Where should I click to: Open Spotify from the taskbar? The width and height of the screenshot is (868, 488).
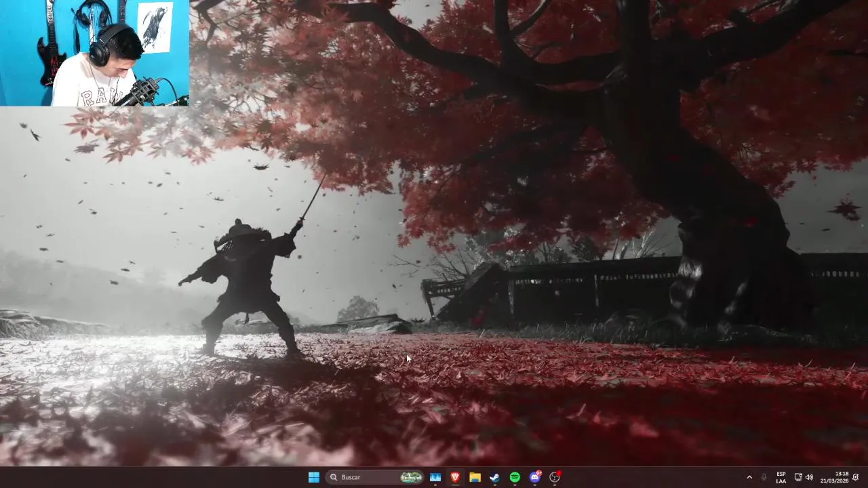pos(515,477)
